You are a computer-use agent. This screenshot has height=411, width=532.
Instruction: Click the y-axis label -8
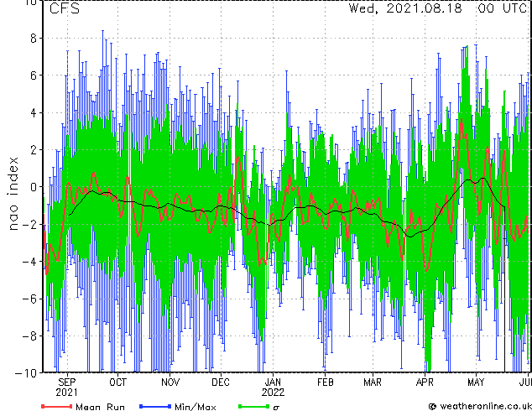click(x=29, y=336)
